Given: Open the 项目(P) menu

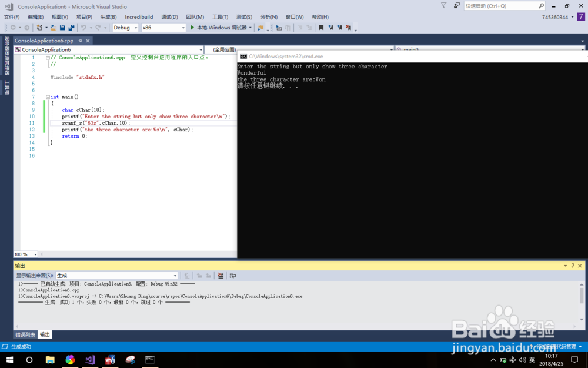Looking at the screenshot, I should 84,17.
